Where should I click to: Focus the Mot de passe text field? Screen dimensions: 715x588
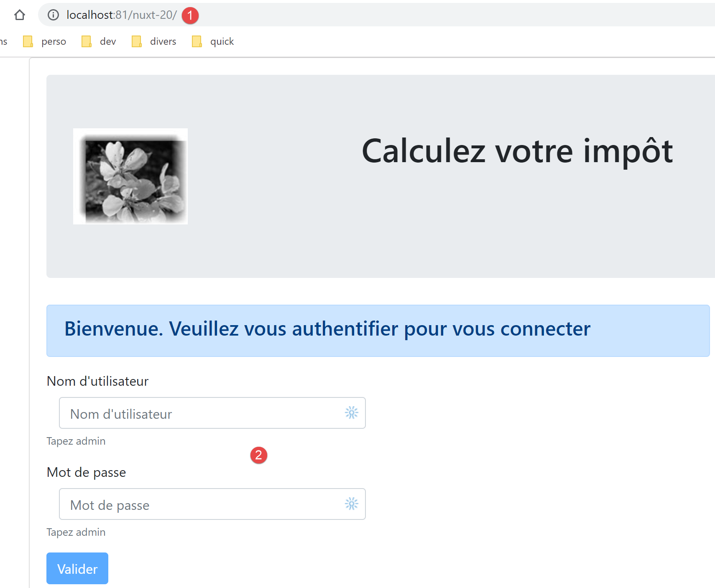[x=201, y=504]
